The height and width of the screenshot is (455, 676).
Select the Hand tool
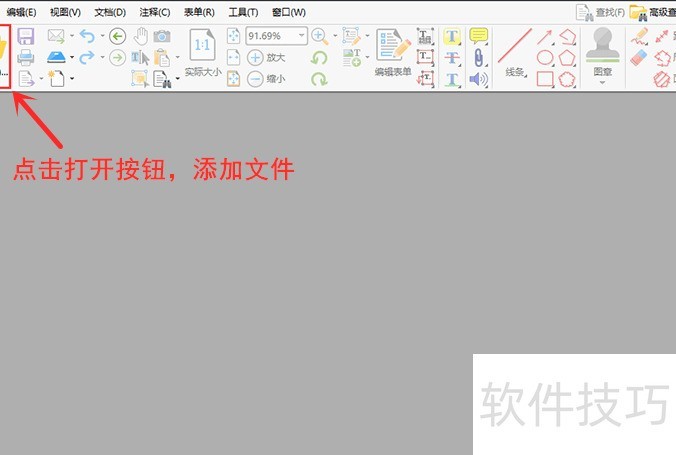click(x=141, y=37)
